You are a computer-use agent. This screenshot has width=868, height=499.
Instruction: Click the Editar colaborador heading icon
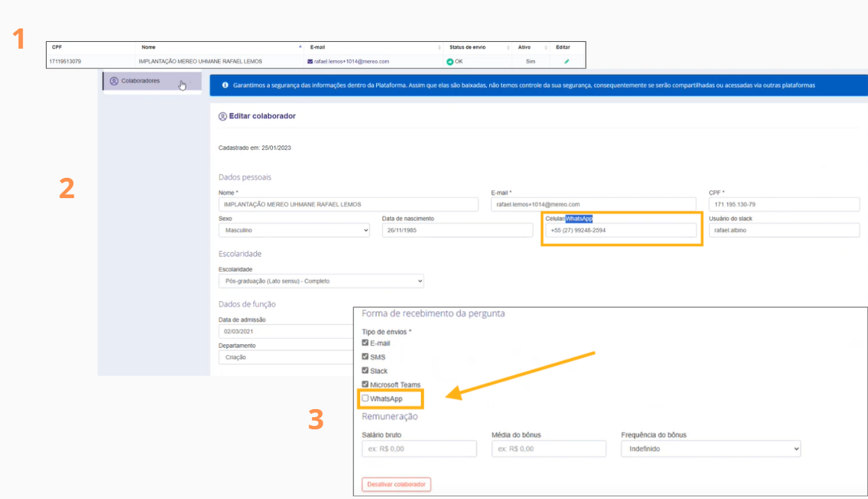pyautogui.click(x=223, y=116)
